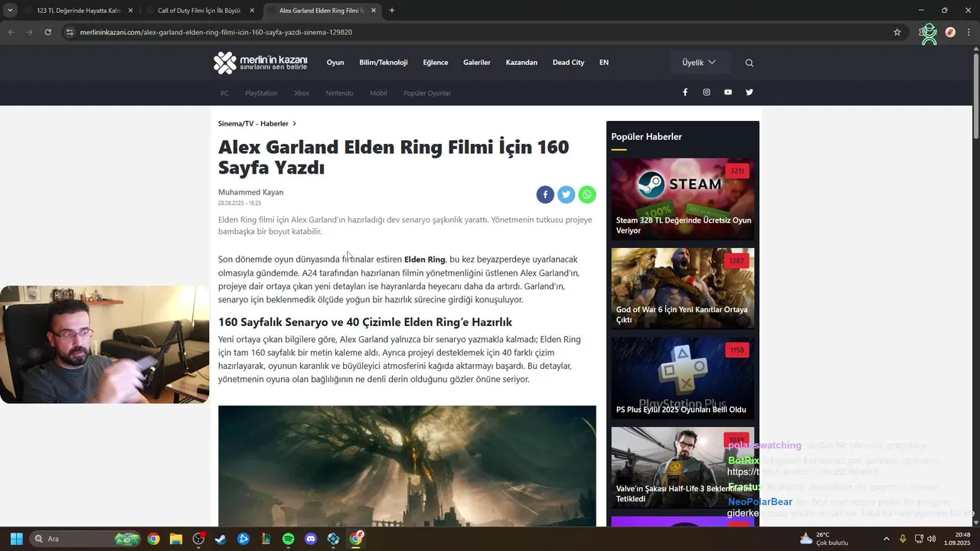Show hidden system tray icons
This screenshot has width=980, height=551.
(887, 539)
